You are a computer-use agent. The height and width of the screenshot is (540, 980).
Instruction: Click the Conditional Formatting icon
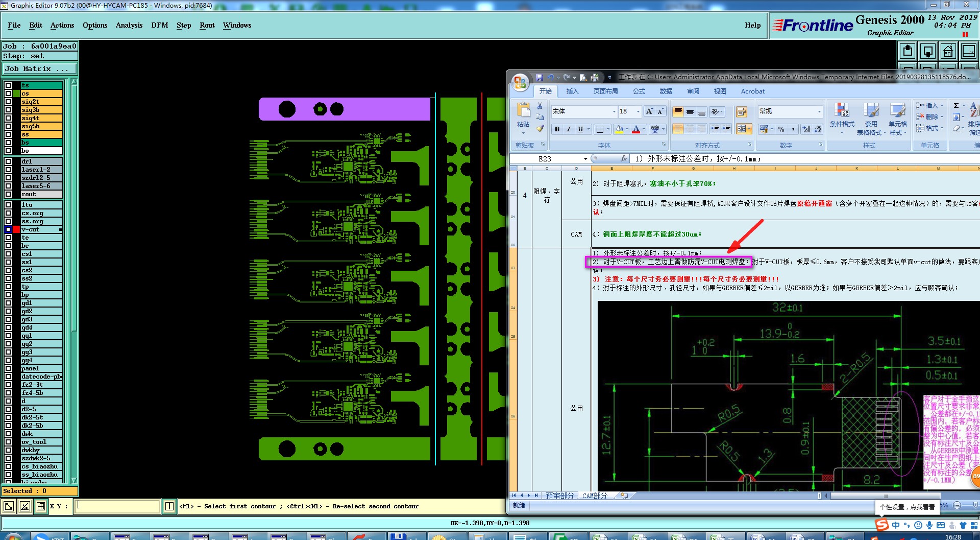[842, 110]
